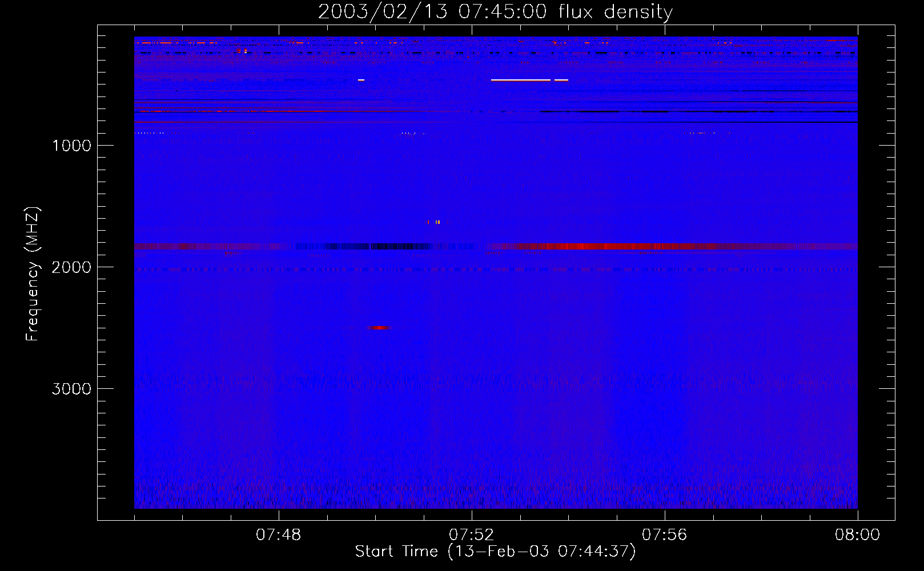Click the 08:00 time tick label
Screen dimensions: 924x571
(x=857, y=535)
